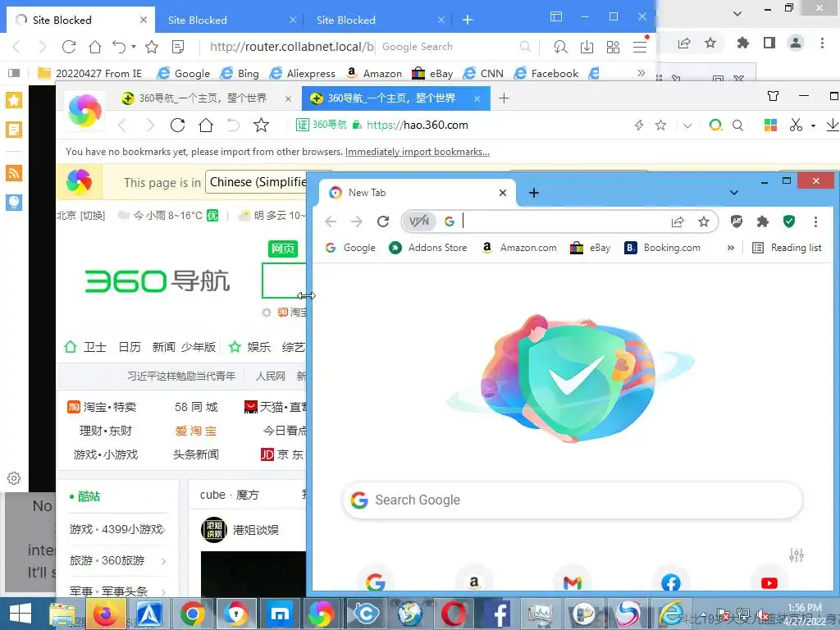
Task: Open 360 browser skin shirt icon
Action: point(773,96)
